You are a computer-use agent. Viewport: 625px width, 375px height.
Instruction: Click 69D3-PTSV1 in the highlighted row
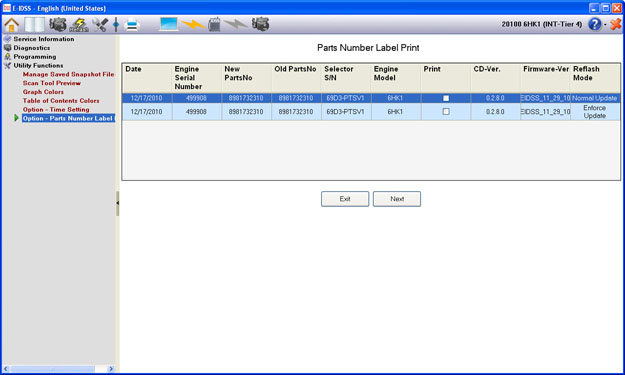(x=345, y=98)
